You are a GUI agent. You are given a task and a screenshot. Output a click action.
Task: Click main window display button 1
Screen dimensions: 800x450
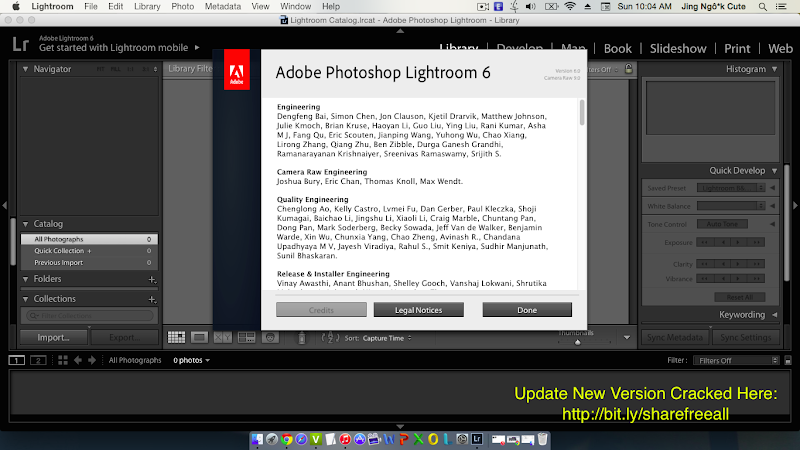pos(16,360)
